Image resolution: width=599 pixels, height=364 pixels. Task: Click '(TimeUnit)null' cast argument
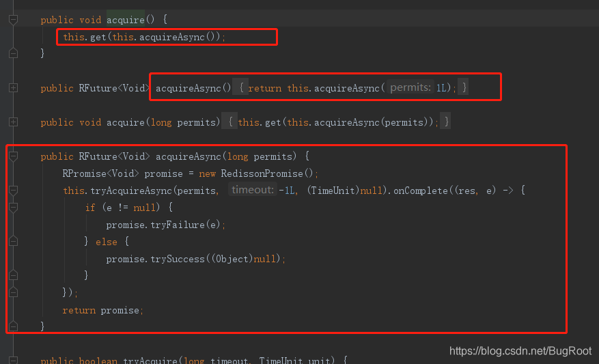(x=344, y=191)
